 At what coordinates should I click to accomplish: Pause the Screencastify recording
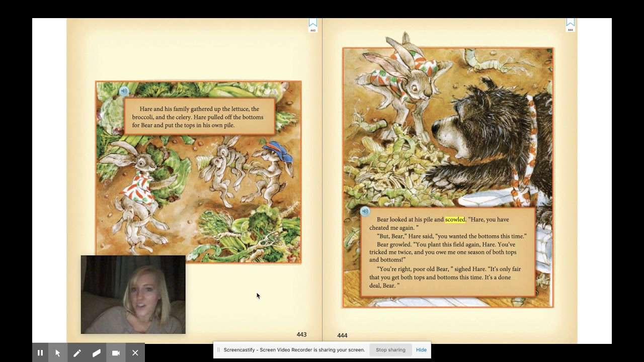click(40, 353)
